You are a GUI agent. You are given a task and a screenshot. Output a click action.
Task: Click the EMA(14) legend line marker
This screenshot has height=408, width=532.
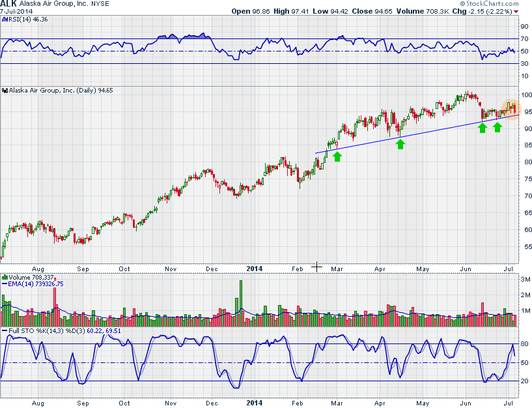tap(5, 284)
